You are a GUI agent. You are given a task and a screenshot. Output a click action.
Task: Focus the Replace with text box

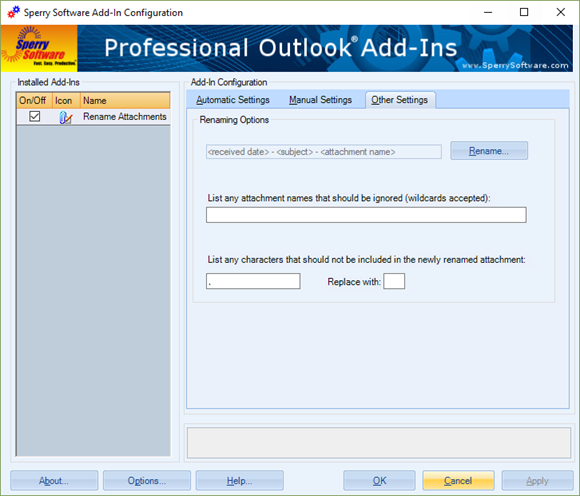394,281
